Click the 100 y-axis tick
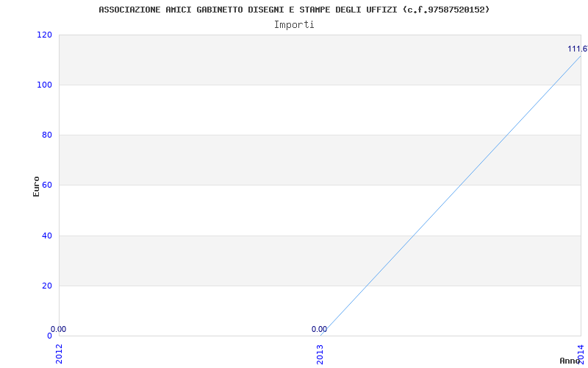 click(x=44, y=85)
